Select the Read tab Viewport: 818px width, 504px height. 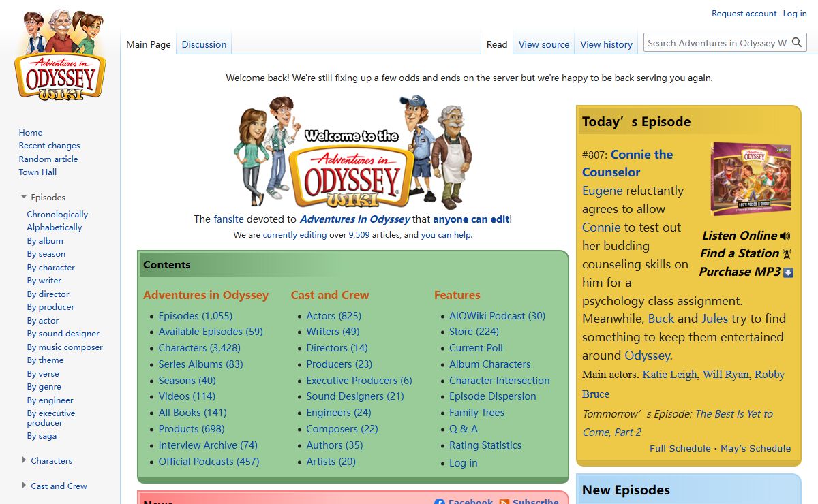(x=497, y=44)
